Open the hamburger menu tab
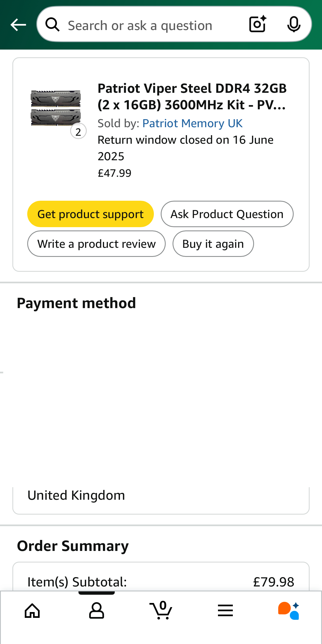Image resolution: width=322 pixels, height=644 pixels. 225,611
